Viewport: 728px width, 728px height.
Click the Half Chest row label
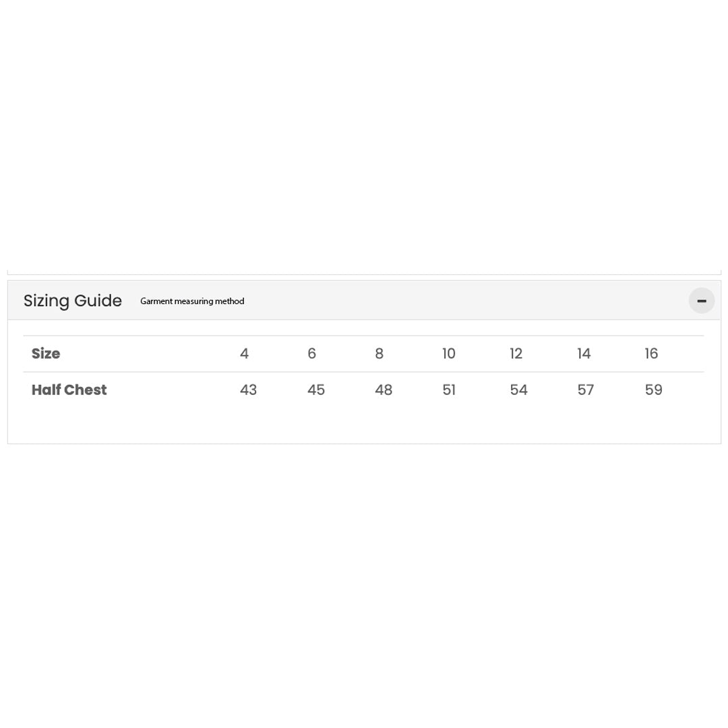[x=69, y=390]
